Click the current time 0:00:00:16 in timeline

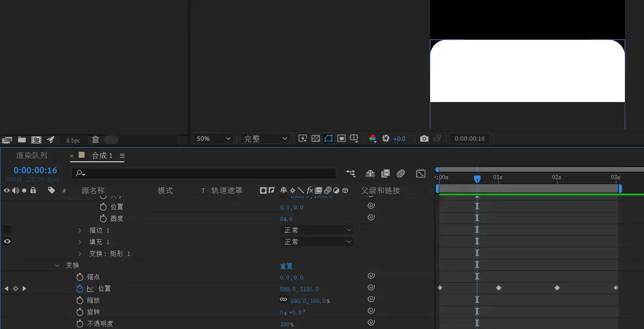point(35,170)
